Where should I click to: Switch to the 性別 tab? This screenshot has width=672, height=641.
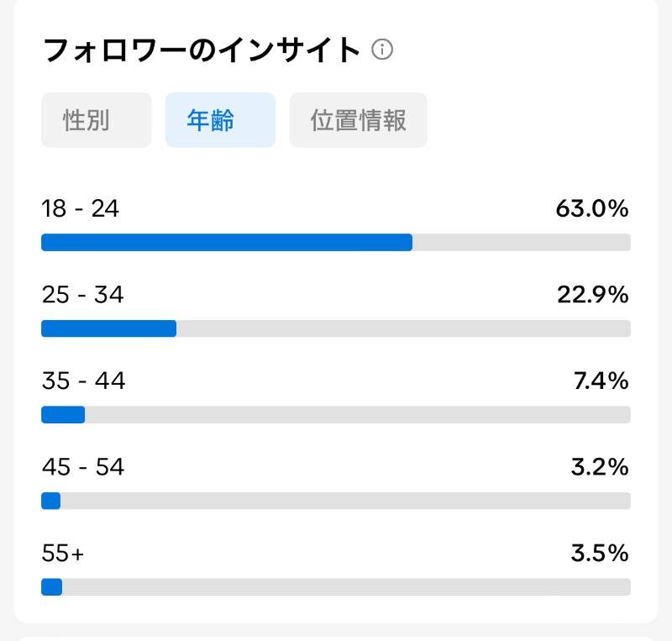[97, 120]
